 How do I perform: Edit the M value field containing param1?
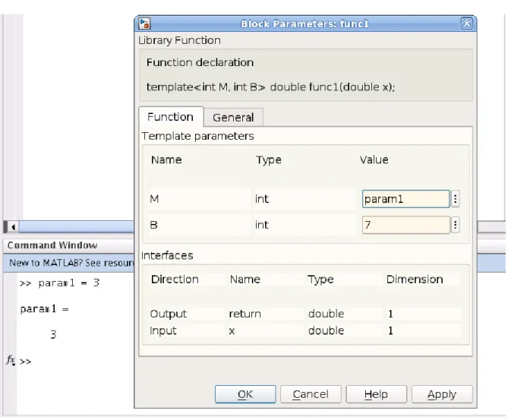[406, 199]
